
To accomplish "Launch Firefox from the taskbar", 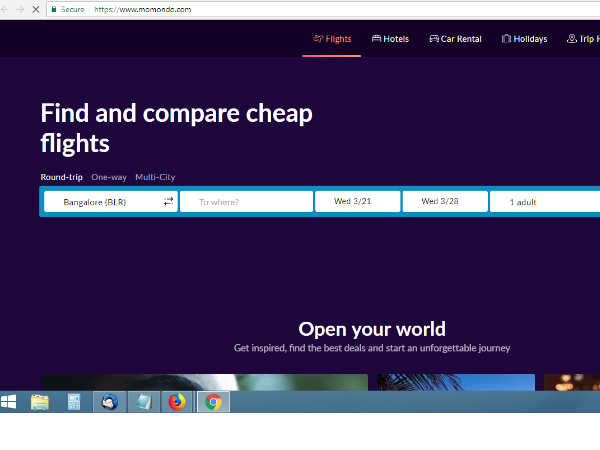I will 177,402.
